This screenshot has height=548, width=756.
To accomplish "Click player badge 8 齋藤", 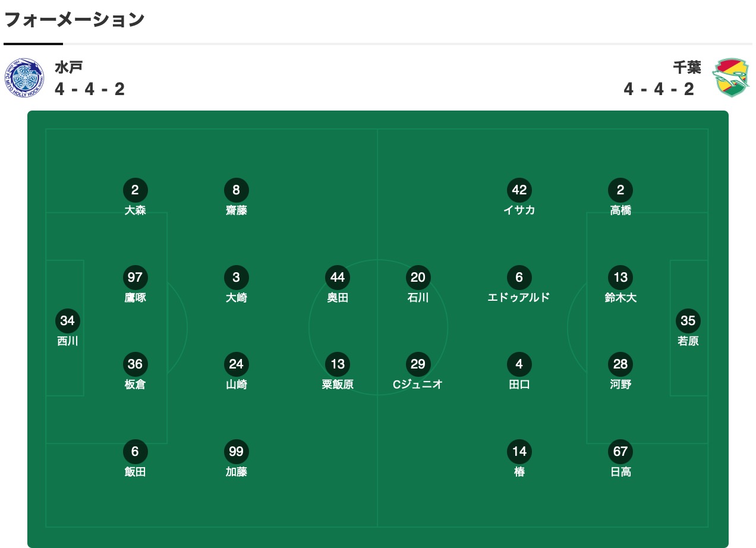I will (236, 191).
